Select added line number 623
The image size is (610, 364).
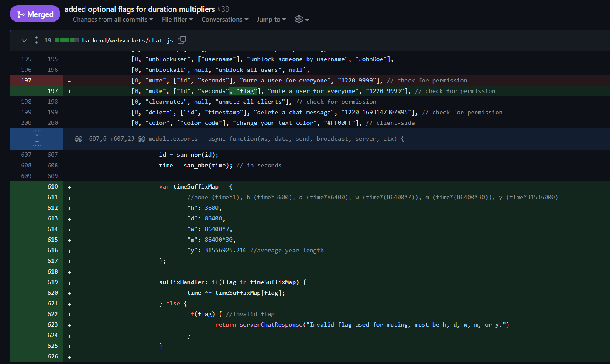(x=53, y=324)
